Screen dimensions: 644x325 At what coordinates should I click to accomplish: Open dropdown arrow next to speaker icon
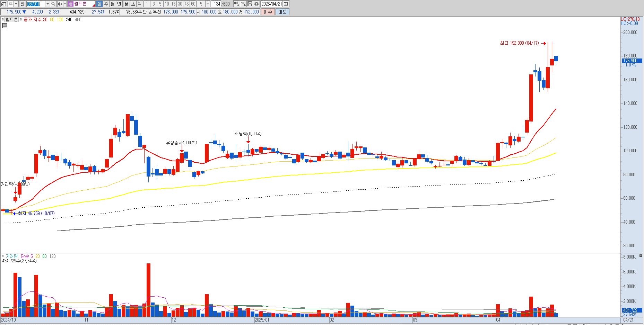coord(65,4)
